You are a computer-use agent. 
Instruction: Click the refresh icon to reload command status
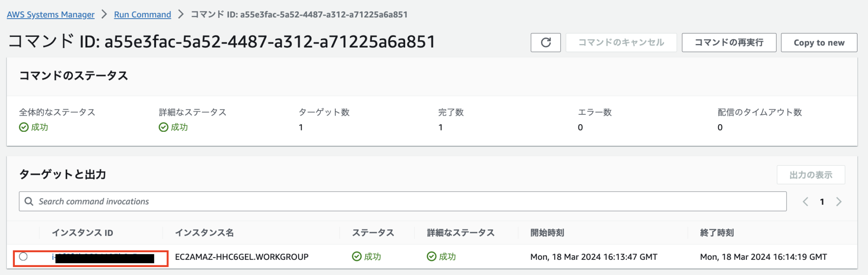545,42
